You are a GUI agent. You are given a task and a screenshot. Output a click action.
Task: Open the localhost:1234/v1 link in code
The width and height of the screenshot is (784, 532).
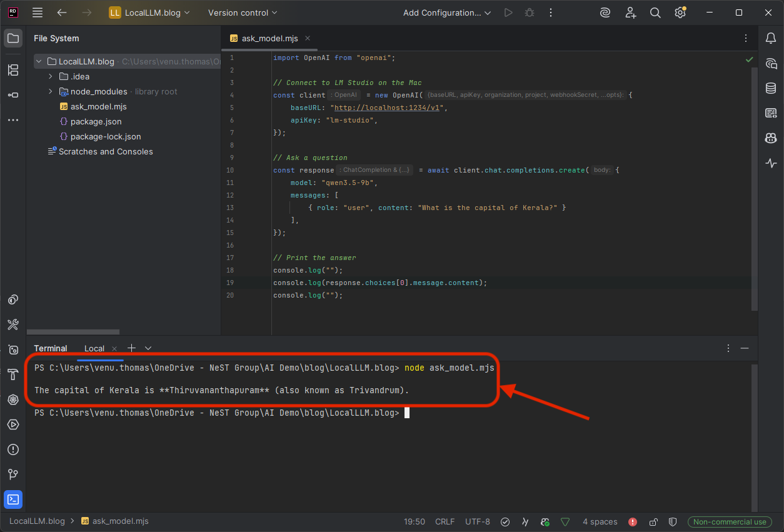[x=386, y=108]
